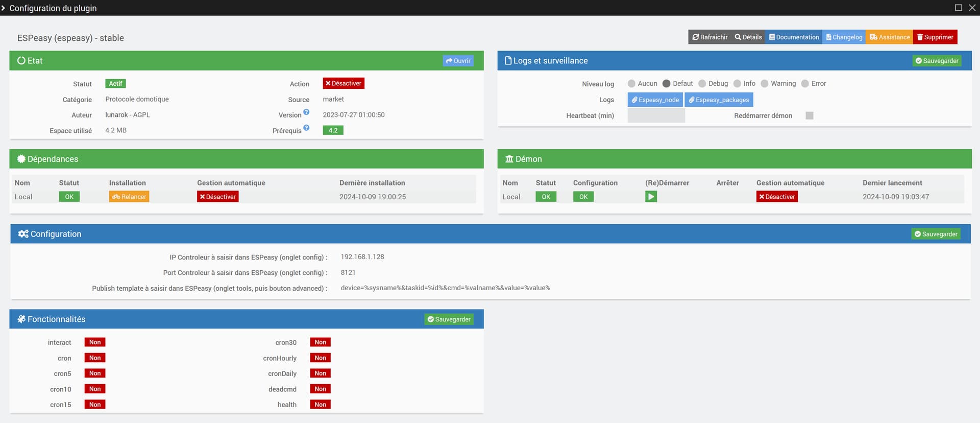The height and width of the screenshot is (423, 980).
Task: Click IP value 192.168.1.128
Action: pos(362,257)
